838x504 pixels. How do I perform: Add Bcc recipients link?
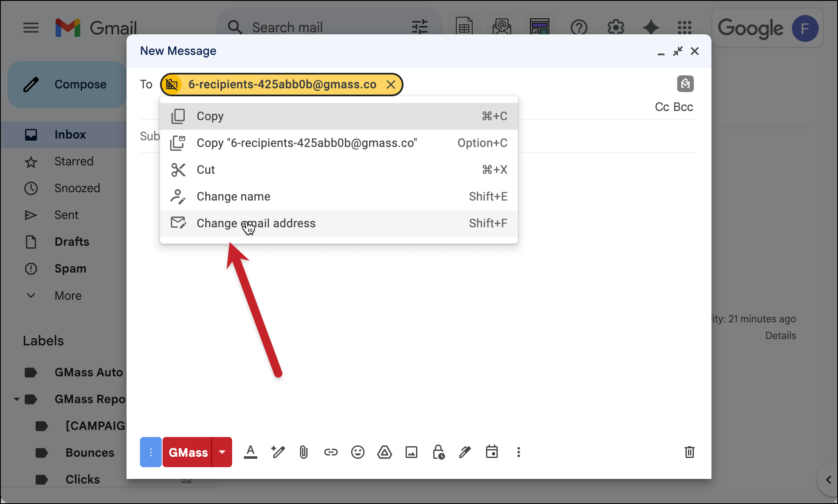pos(683,107)
